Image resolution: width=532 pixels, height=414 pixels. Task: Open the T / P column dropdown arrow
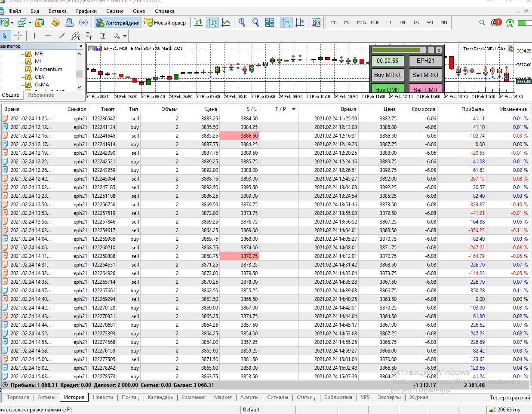click(x=294, y=109)
